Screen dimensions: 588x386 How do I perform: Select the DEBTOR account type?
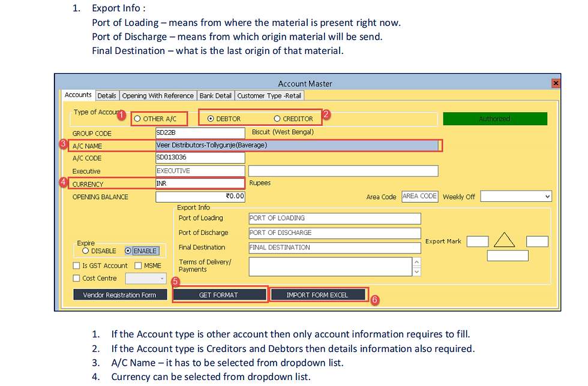coord(211,119)
